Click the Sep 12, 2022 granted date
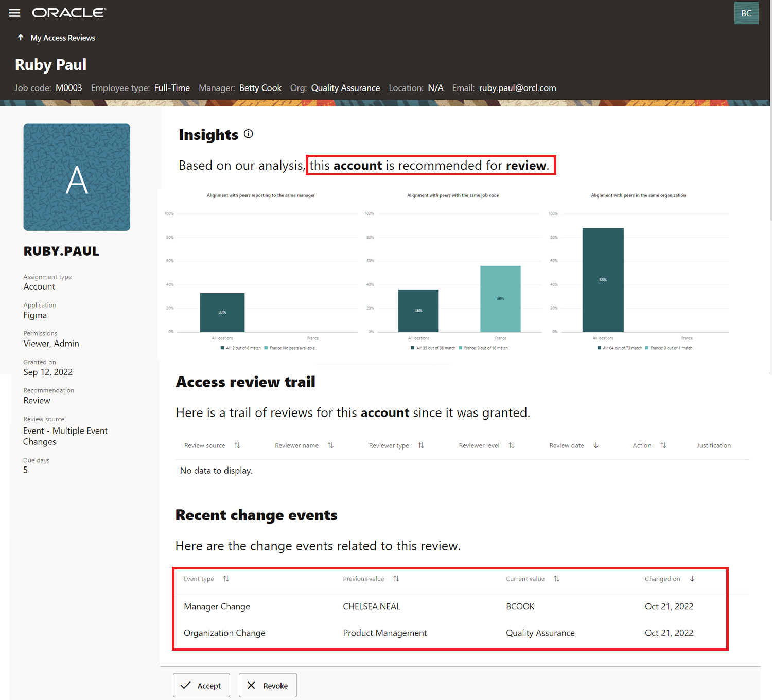 (x=48, y=372)
